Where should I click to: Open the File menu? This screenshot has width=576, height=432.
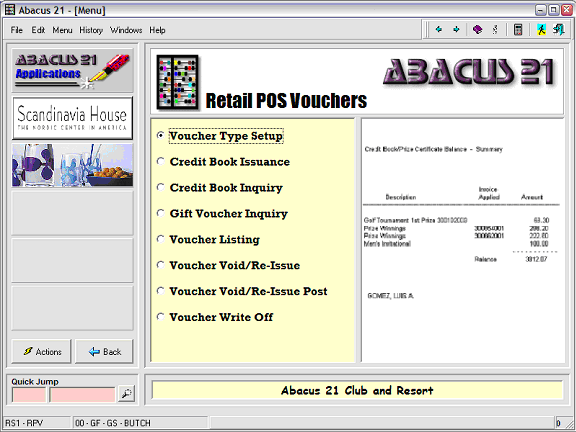pos(17,30)
